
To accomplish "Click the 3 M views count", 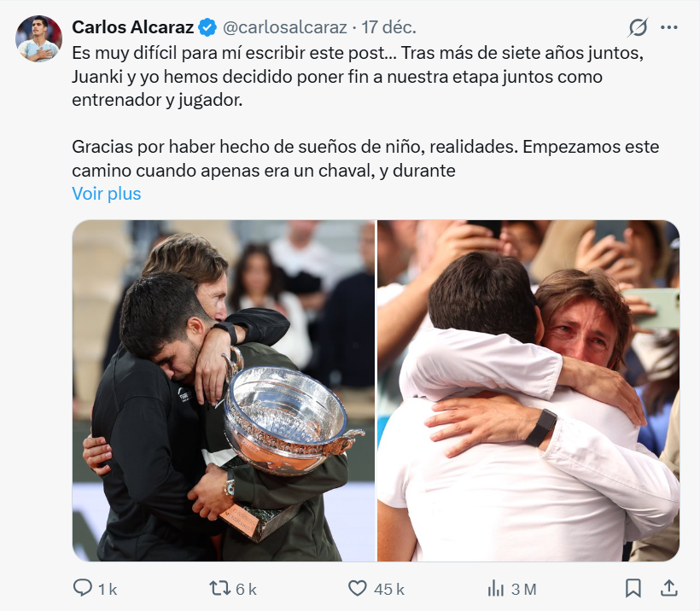I will point(523,589).
